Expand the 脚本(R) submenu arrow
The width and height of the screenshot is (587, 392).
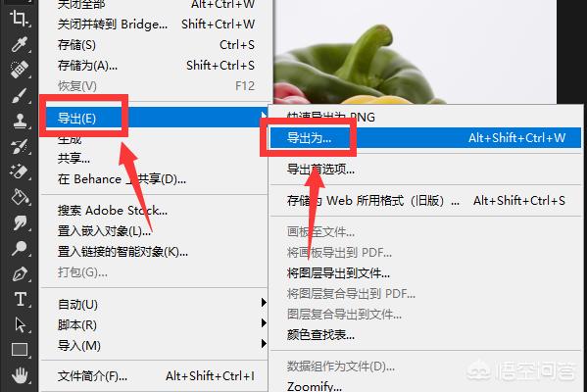point(264,322)
